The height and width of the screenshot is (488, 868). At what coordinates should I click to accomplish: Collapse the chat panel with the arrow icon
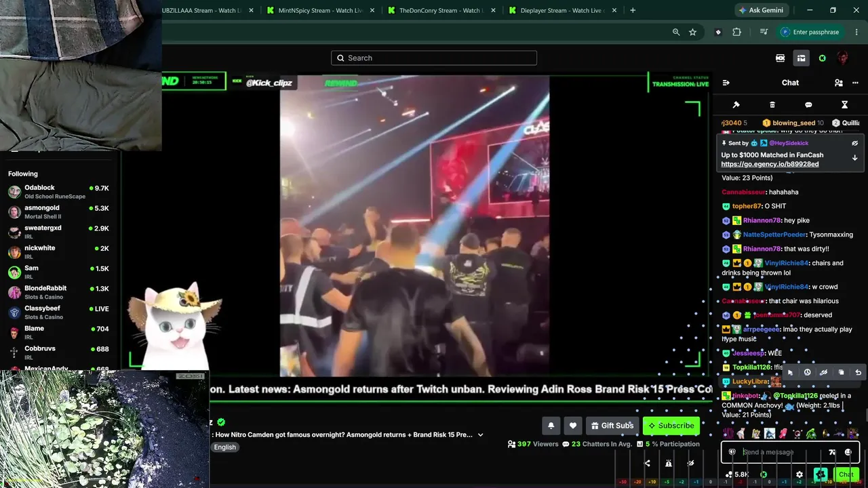[x=726, y=83]
